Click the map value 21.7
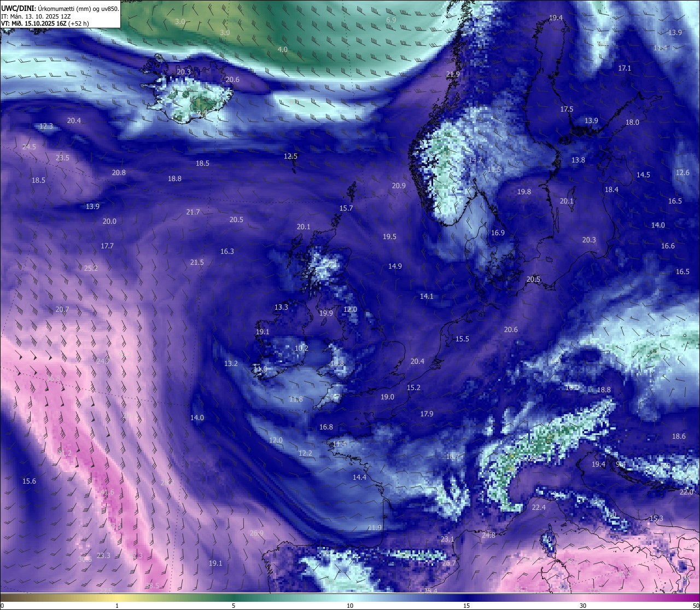This screenshot has width=700, height=610. point(193,212)
